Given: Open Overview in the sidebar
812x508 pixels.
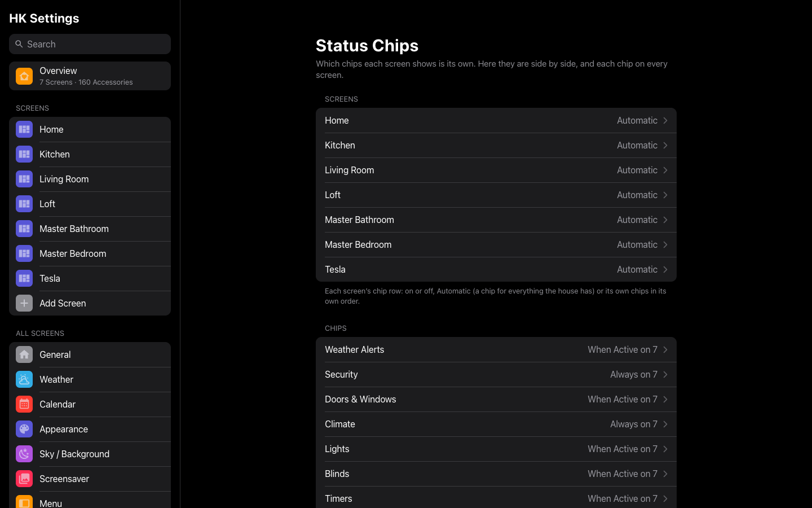Looking at the screenshot, I should tap(90, 76).
